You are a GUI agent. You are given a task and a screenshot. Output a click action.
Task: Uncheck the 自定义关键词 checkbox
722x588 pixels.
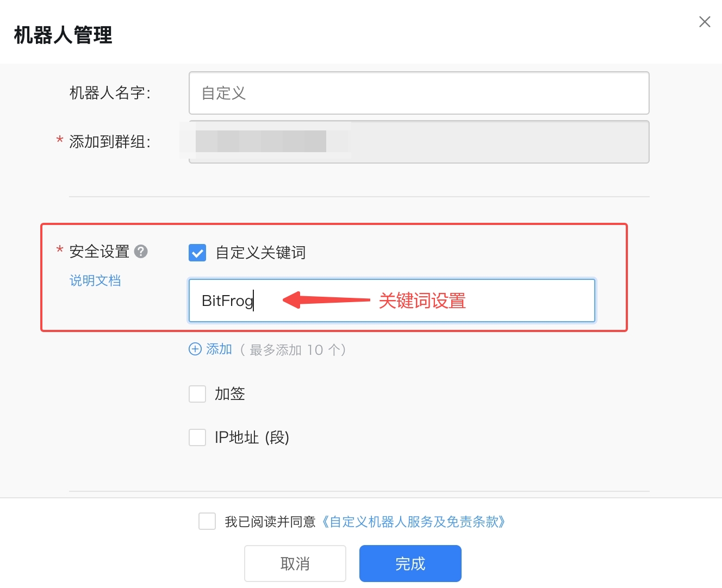pyautogui.click(x=197, y=253)
